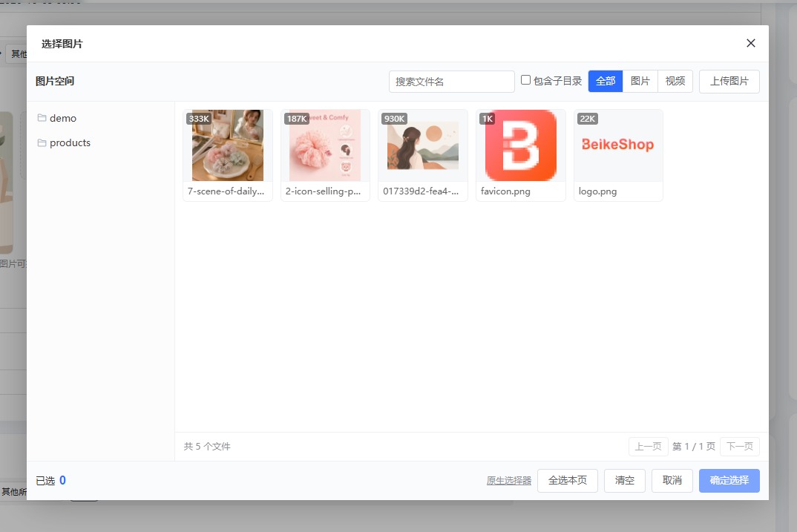The width and height of the screenshot is (797, 532).
Task: Click the favicon.png file name
Action: 505,191
